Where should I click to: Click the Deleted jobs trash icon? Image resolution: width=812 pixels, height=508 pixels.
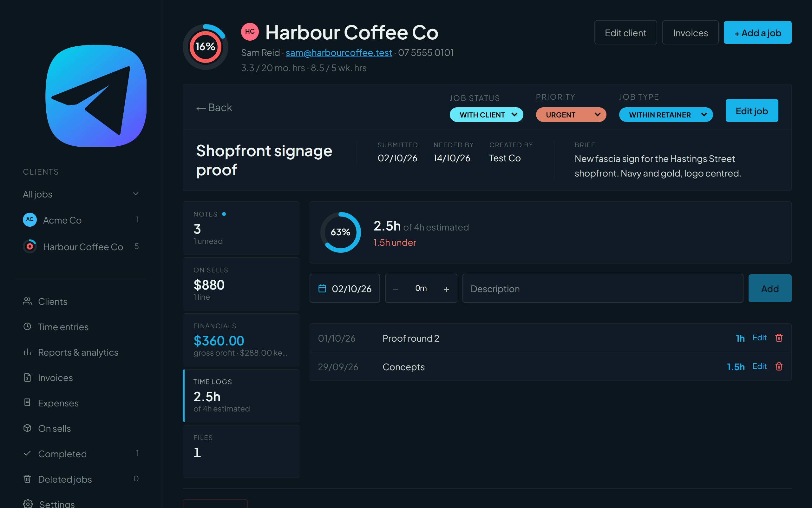tap(27, 479)
